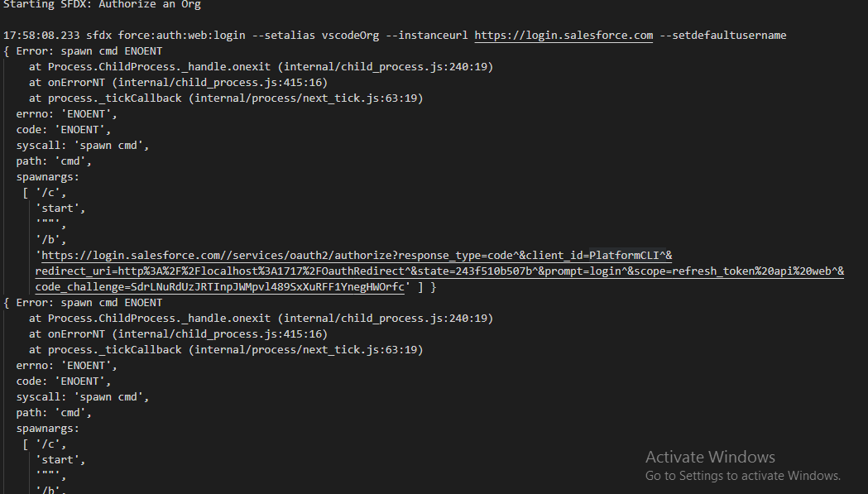Click the 'Activate Windows' watermark heading
The image size is (868, 494).
pos(710,457)
